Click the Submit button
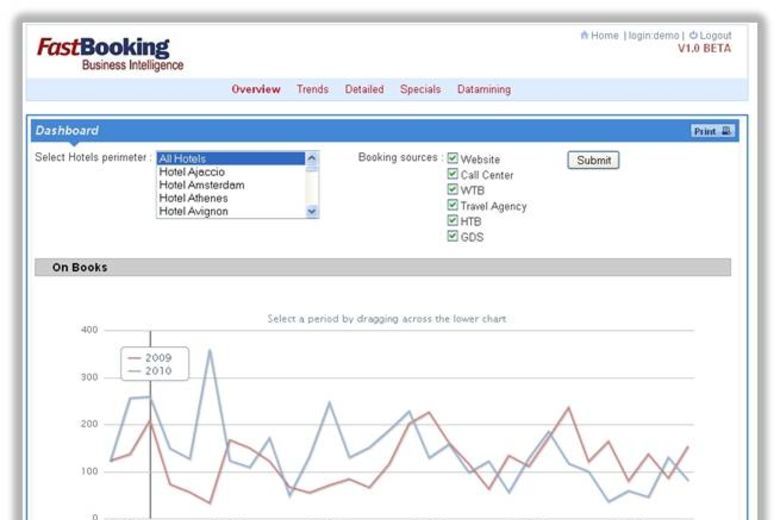The width and height of the screenshot is (780, 520). 593,160
